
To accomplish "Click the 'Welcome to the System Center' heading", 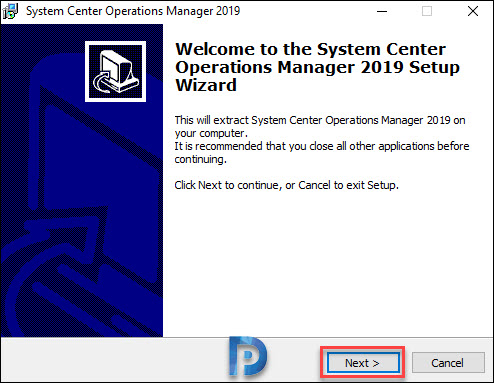I will (317, 67).
